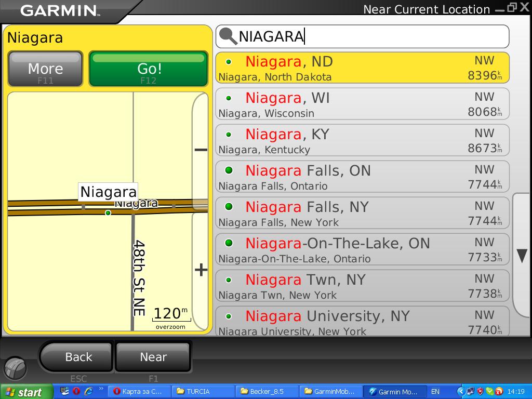Open the TURCIA folder taskbar item
532x399 pixels.
pos(202,392)
